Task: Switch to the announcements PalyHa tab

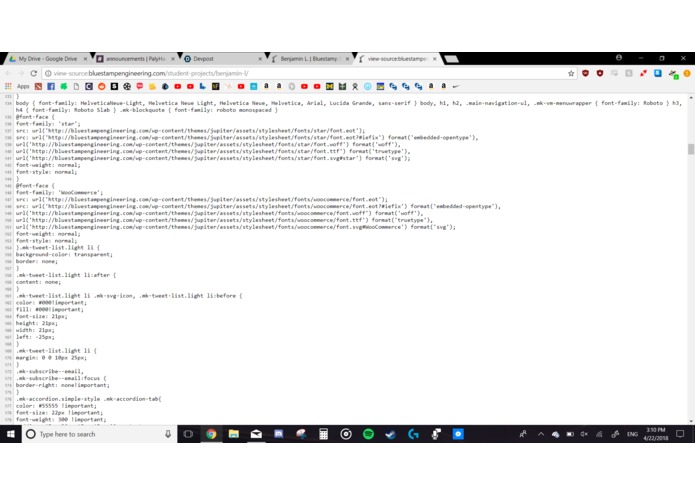Action: click(135, 58)
